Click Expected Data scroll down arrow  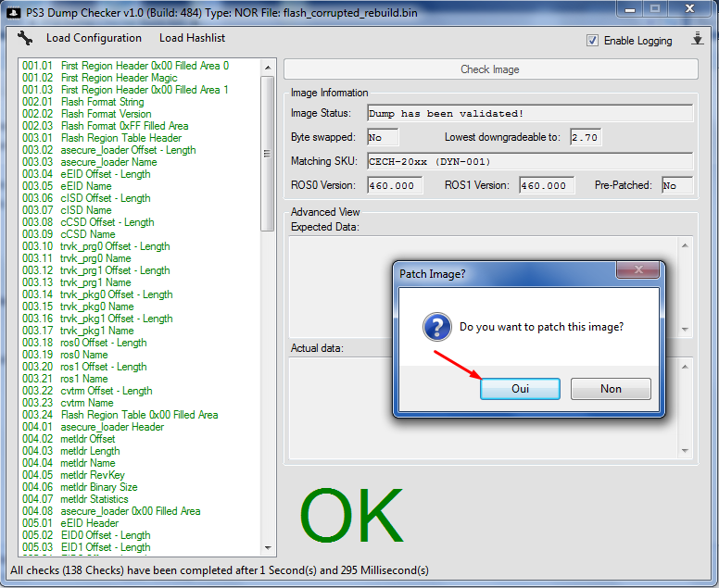tap(685, 330)
